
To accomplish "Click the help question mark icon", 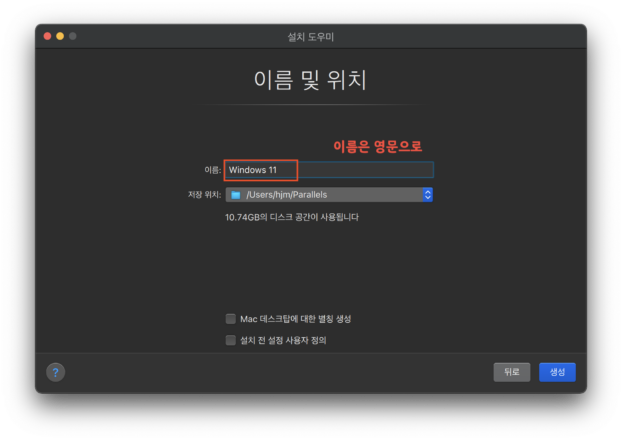I will pos(56,372).
